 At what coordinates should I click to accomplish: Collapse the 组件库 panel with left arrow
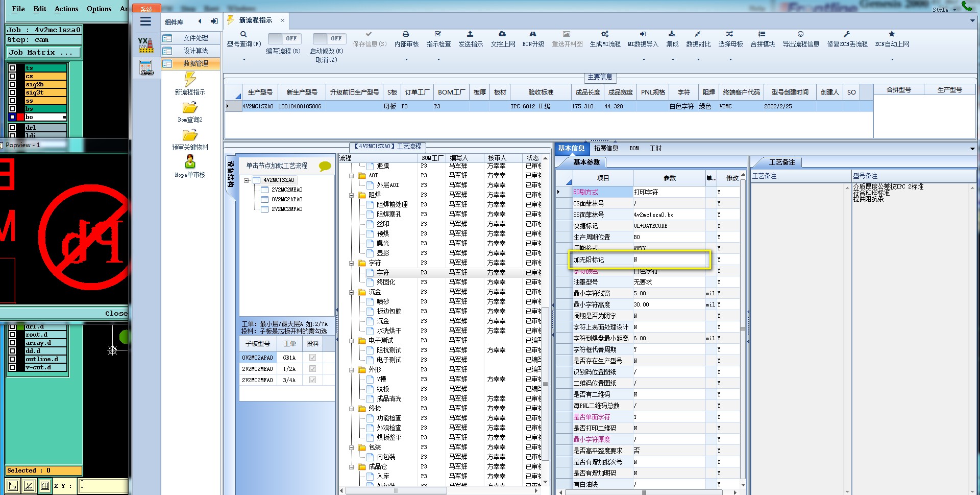point(200,21)
